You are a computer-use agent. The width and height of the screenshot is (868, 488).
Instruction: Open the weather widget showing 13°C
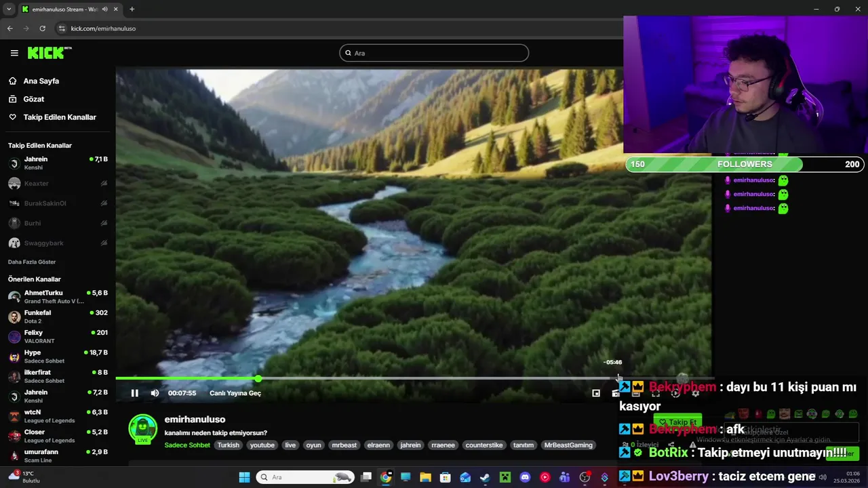click(24, 476)
